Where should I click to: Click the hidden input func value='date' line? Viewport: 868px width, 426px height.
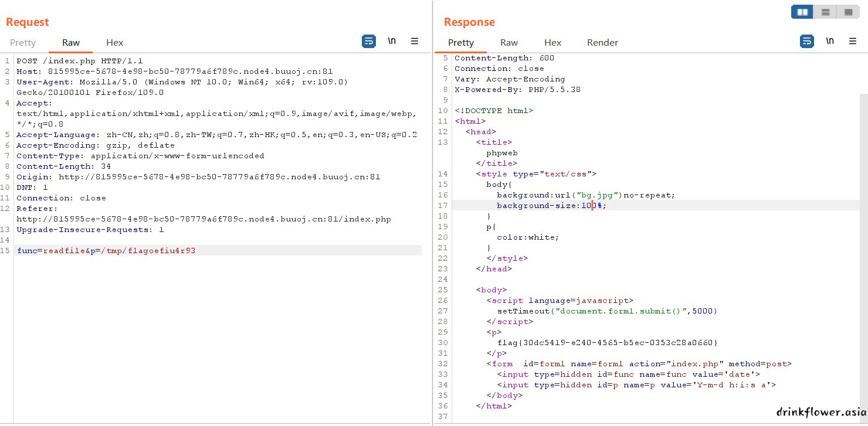pos(628,374)
